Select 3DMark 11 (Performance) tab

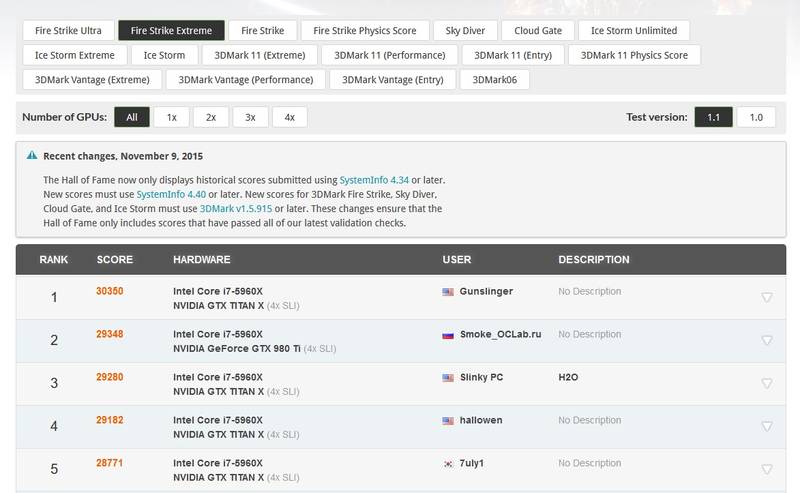(390, 55)
